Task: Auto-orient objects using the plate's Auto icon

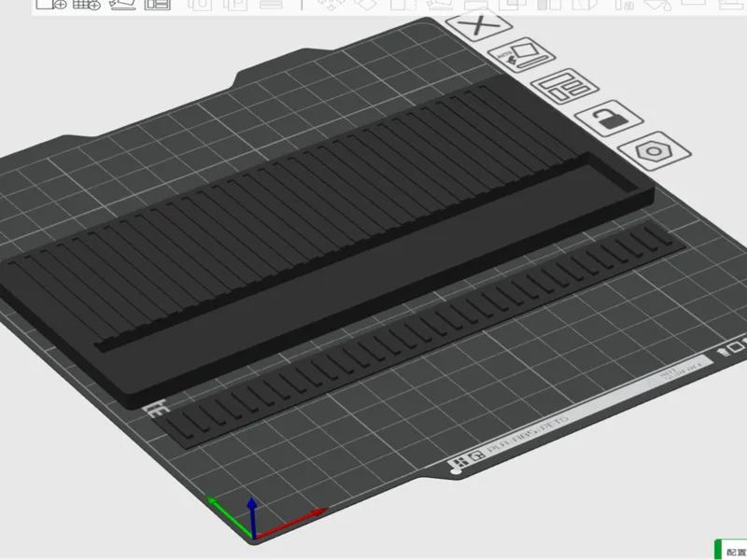Action: 521,55
